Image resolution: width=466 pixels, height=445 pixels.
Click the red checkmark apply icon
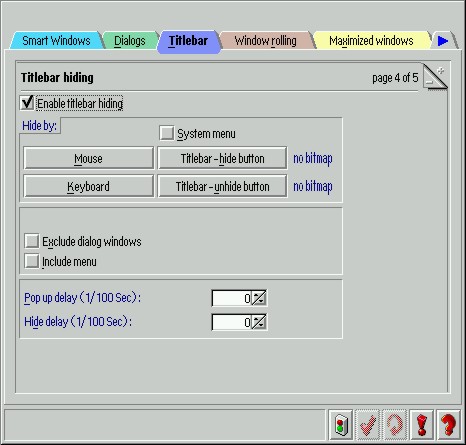coord(367,425)
